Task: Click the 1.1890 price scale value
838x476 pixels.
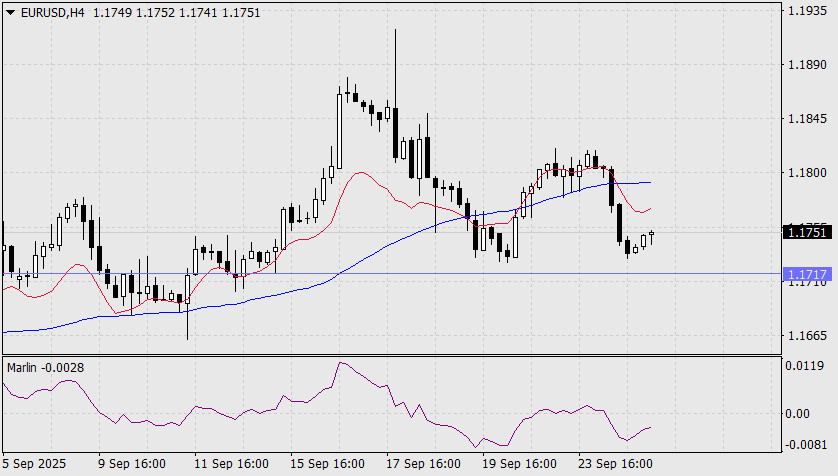Action: point(807,65)
